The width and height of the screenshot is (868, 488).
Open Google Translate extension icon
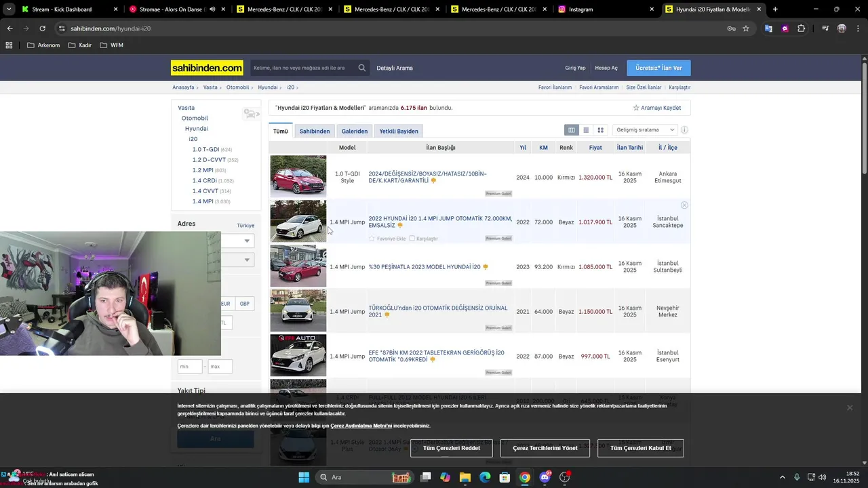pos(768,28)
